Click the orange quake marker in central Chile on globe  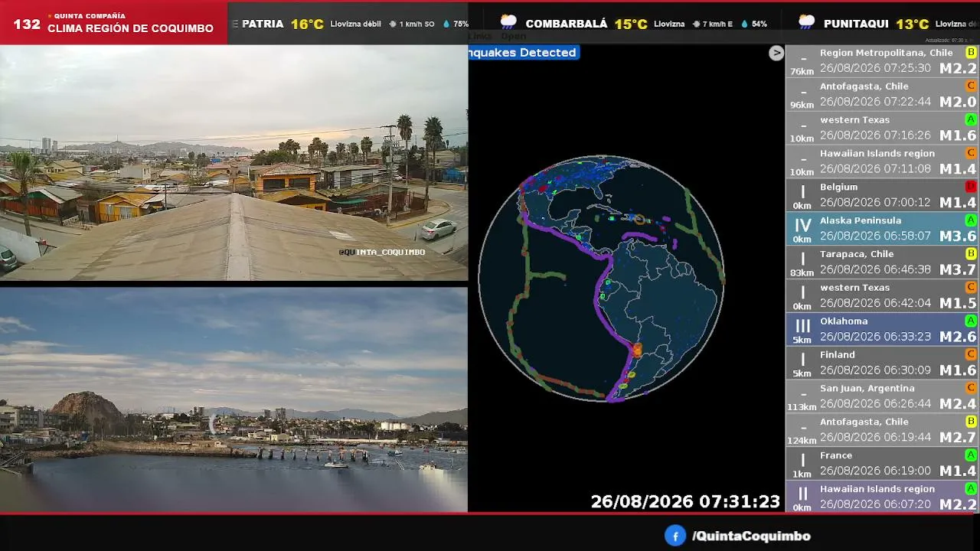coord(636,350)
